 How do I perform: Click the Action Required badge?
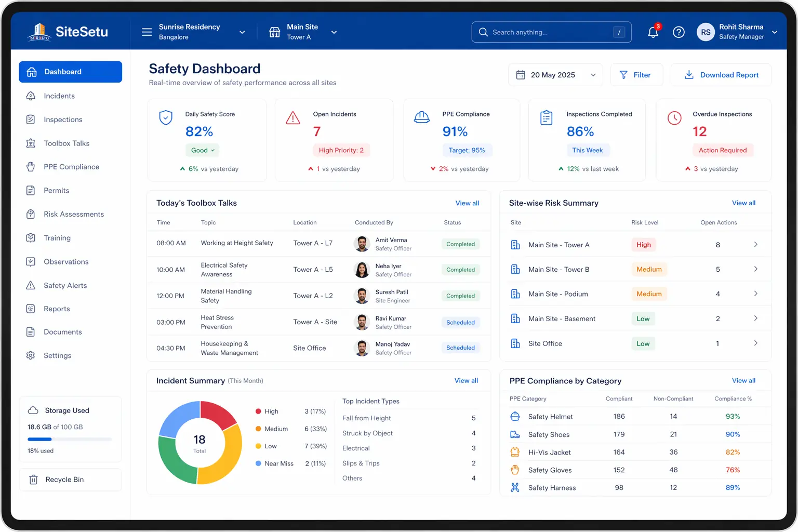723,150
